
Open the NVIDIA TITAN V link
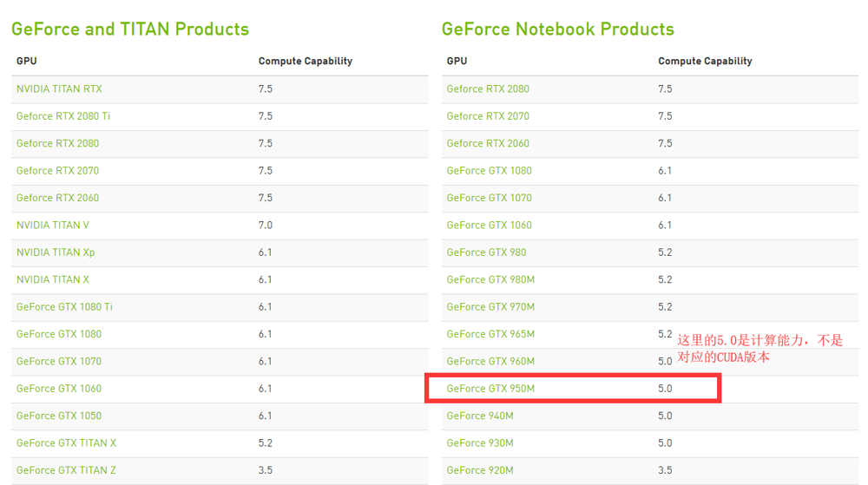(x=53, y=225)
